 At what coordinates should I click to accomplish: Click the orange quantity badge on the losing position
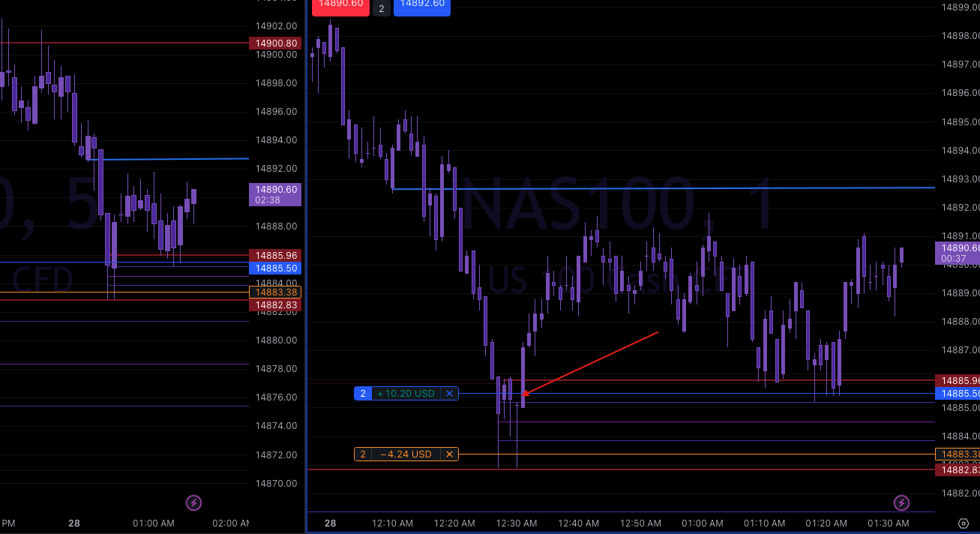(363, 454)
